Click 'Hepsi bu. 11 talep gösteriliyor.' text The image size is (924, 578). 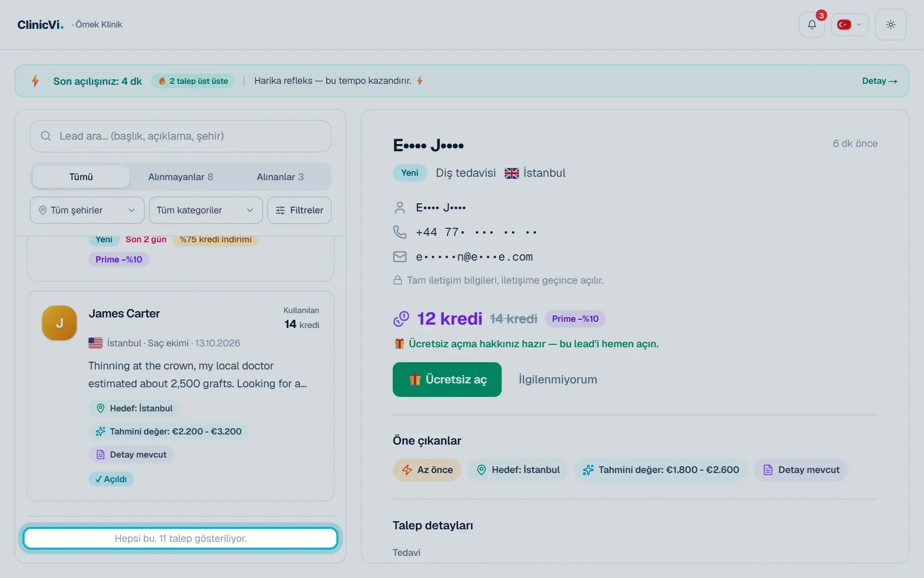point(180,539)
